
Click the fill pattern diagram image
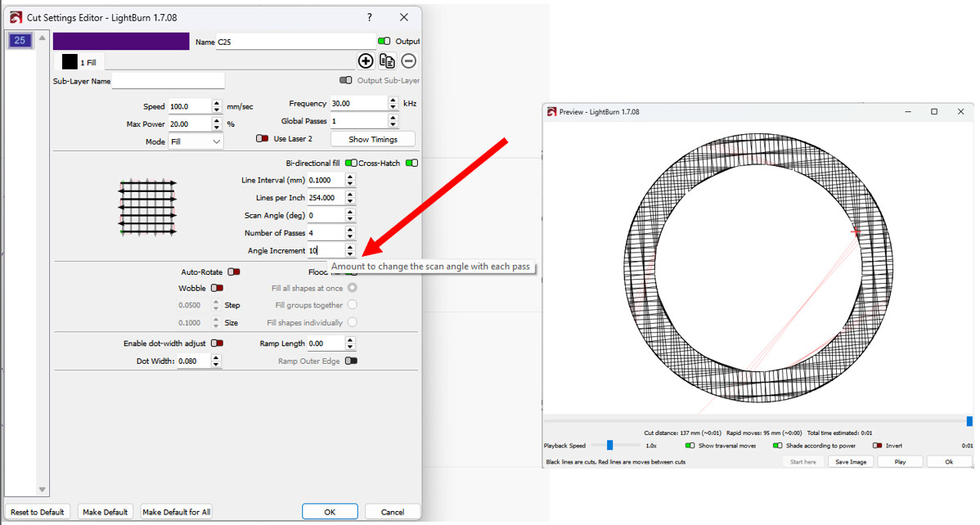pos(148,209)
